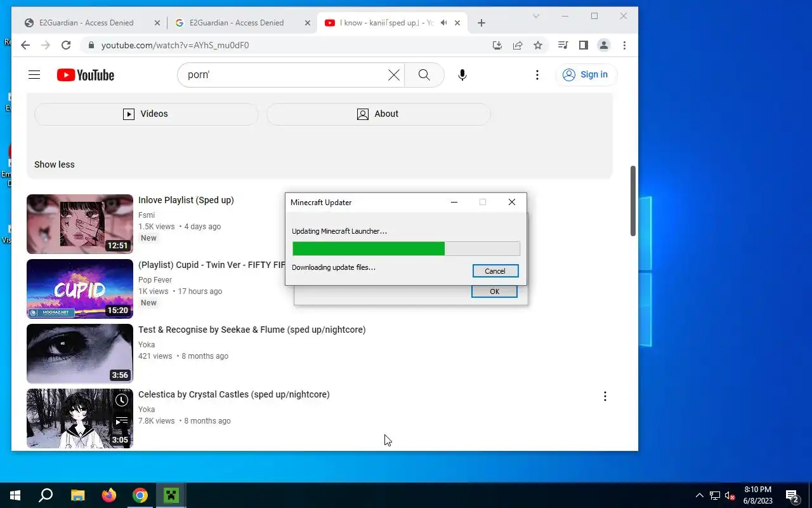812x508 pixels.
Task: Open the channel About button
Action: pyautogui.click(x=379, y=114)
